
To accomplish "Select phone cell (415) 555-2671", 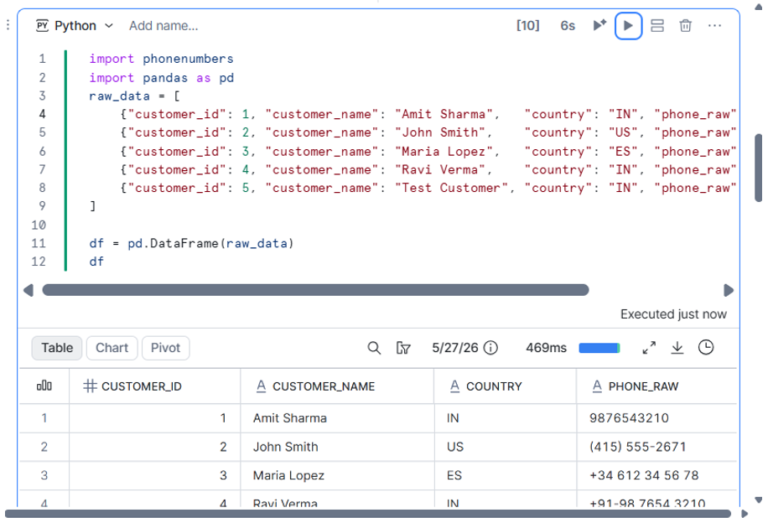I will coord(656,447).
